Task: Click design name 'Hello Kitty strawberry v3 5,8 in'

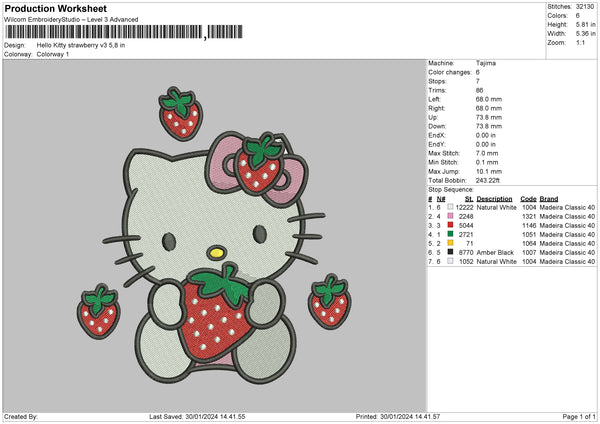Action: pyautogui.click(x=81, y=45)
